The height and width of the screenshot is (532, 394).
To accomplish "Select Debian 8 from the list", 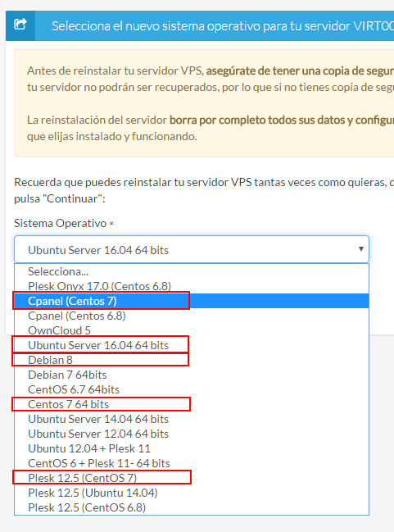I will point(191,360).
